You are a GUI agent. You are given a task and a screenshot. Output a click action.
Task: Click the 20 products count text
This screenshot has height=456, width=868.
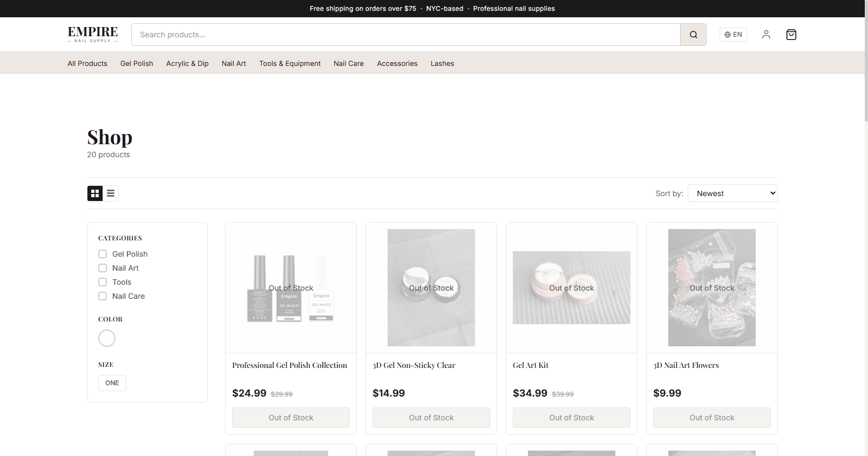tap(109, 155)
